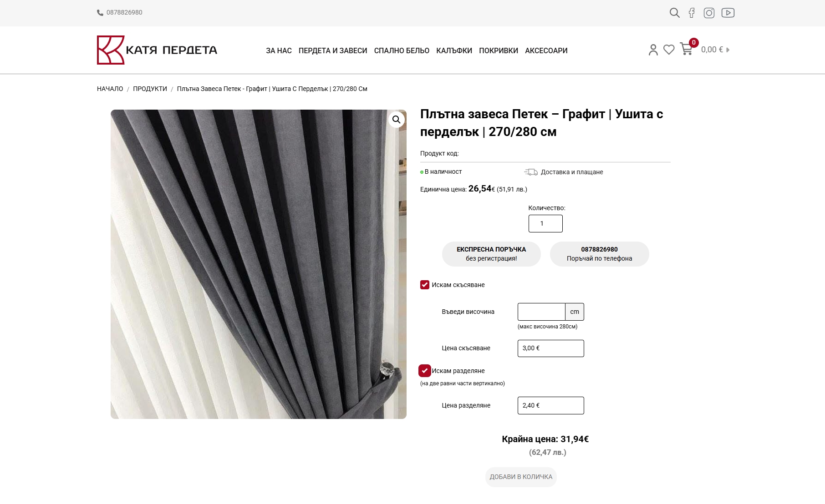Go to the Аксесоари menu item
Image resolution: width=825 pixels, height=504 pixels.
click(546, 50)
